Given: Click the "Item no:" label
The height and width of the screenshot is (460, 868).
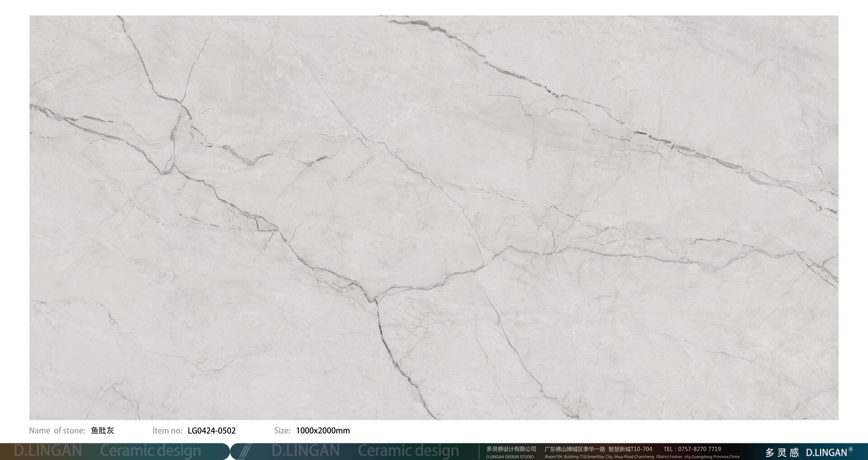Looking at the screenshot, I should coord(167,431).
